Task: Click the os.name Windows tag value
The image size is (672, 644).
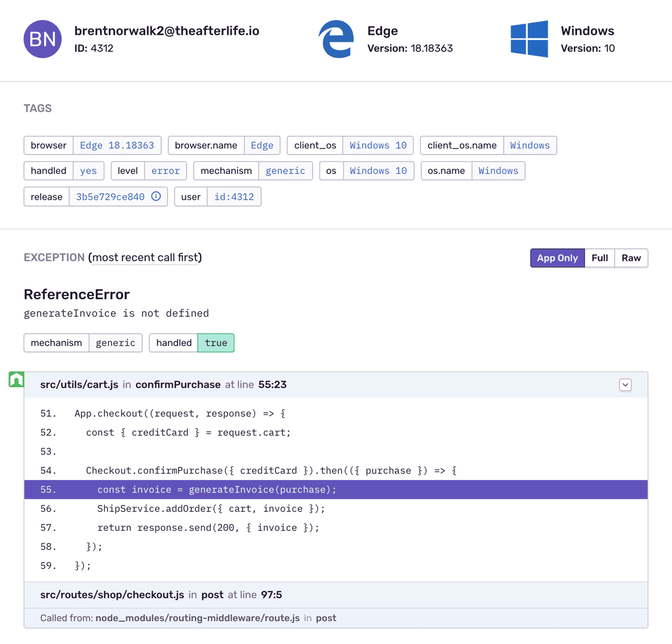Action: tap(498, 171)
